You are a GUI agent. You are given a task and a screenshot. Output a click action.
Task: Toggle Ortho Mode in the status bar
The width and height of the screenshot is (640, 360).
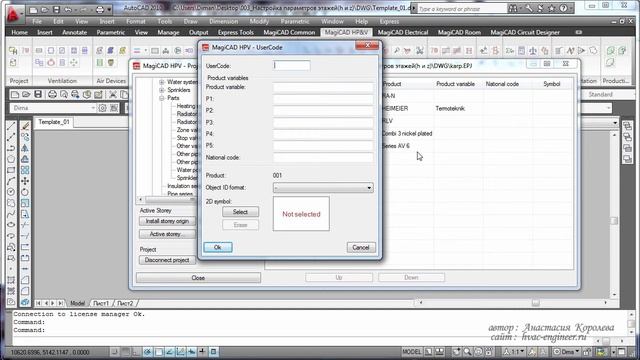tap(137, 352)
